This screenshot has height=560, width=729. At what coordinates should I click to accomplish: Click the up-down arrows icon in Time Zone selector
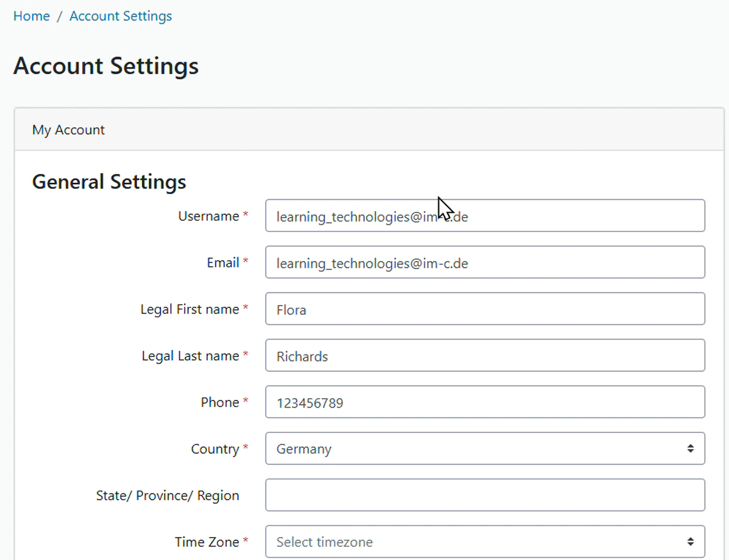690,542
